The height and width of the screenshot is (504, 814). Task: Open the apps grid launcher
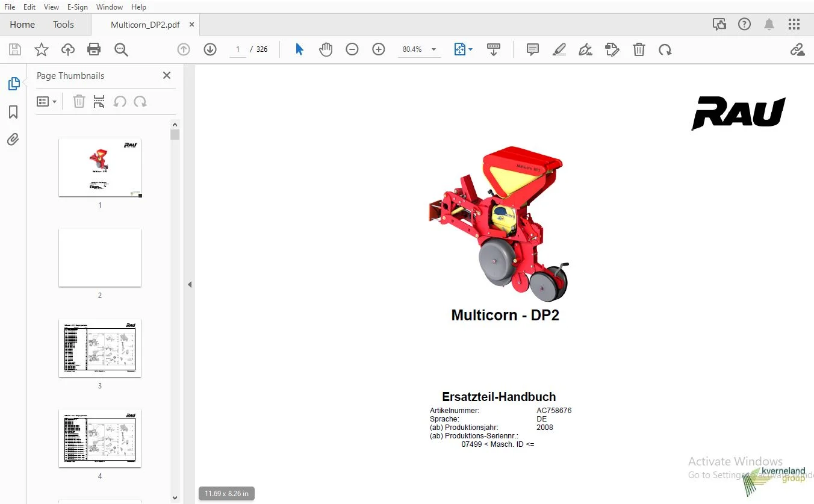(794, 25)
